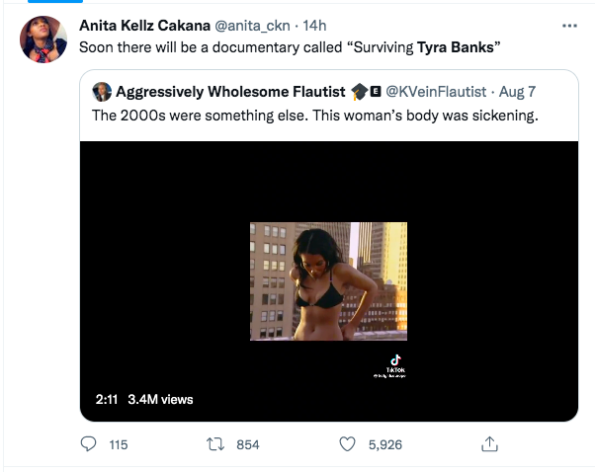Click the graduation cap emoji badge

point(359,92)
